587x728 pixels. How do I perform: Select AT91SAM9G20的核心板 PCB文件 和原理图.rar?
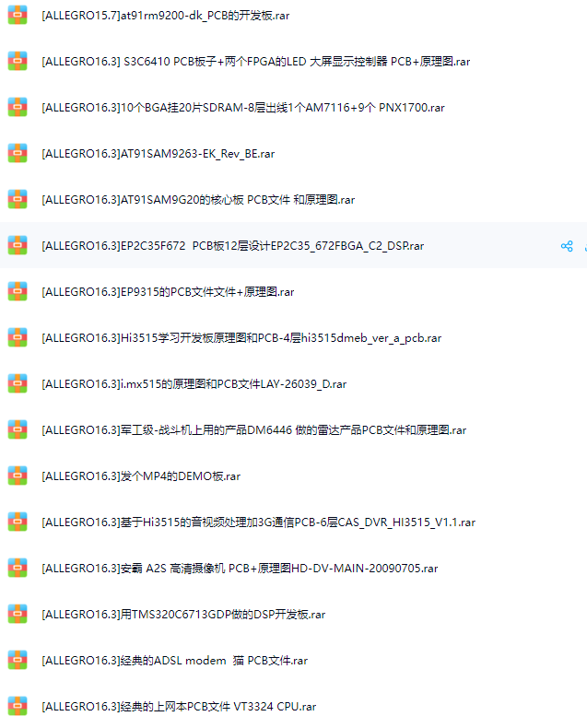coord(198,200)
